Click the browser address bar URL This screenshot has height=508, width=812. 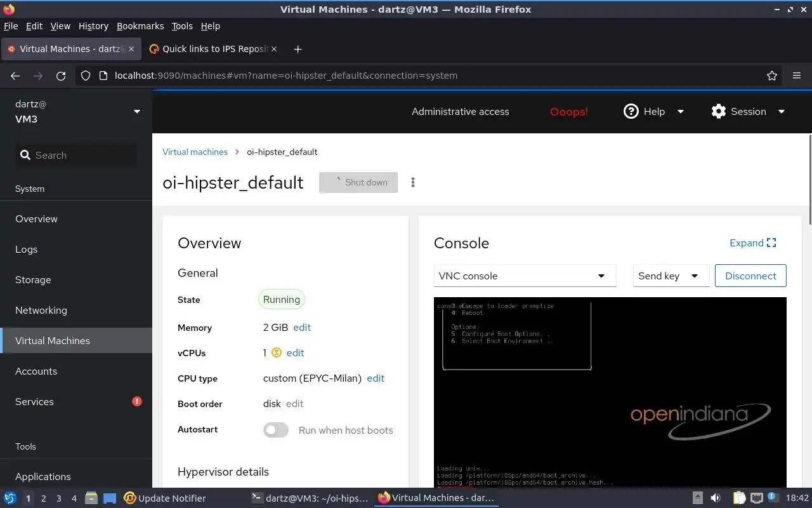tap(286, 76)
